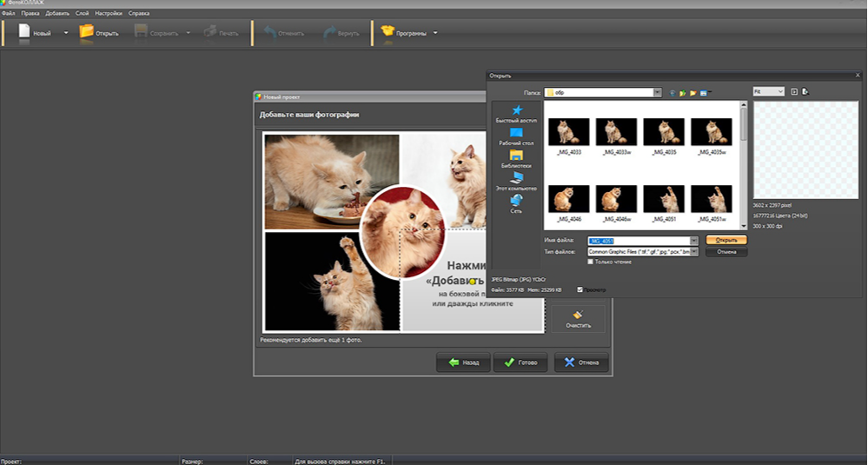Expand the arrow next to Новый button
The height and width of the screenshot is (465, 868).
(x=66, y=33)
